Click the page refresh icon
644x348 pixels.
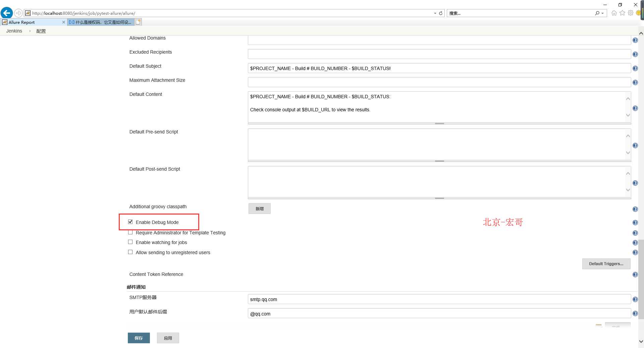click(x=441, y=13)
